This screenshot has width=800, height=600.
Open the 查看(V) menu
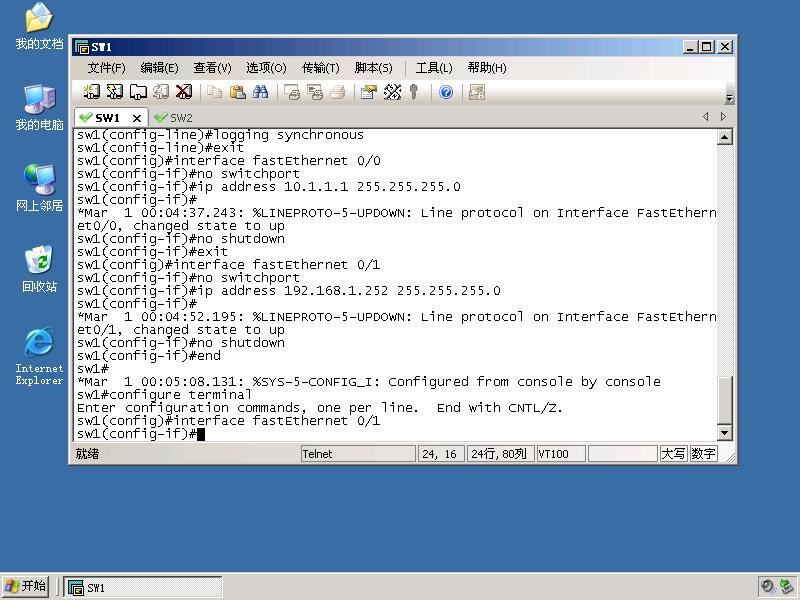212,68
